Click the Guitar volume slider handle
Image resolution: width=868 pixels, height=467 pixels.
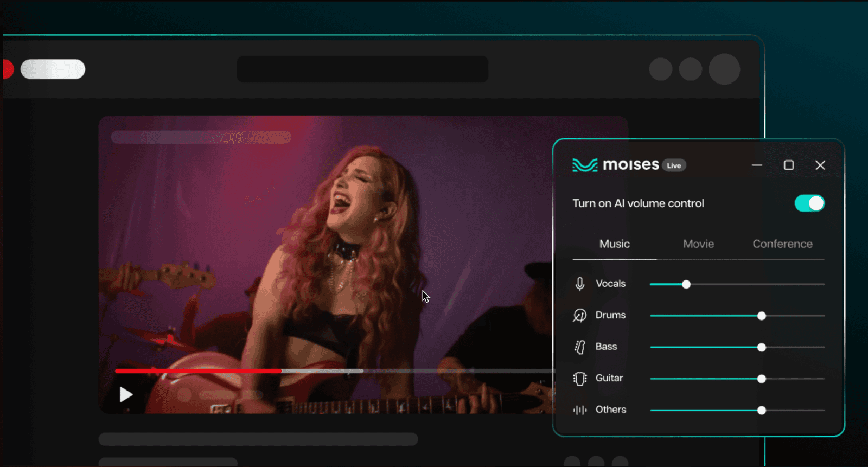click(x=762, y=379)
